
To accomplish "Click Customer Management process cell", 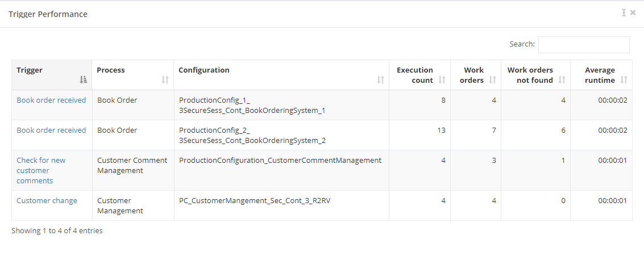I will point(132,205).
